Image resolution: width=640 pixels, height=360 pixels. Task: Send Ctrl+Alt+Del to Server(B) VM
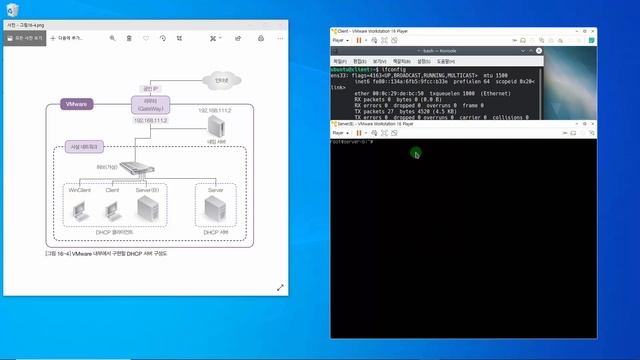pos(374,133)
